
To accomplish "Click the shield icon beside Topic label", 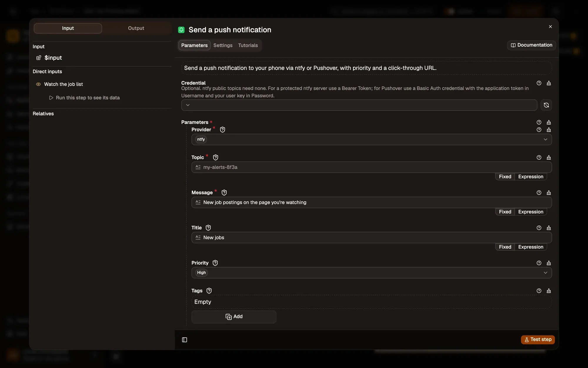I will pyautogui.click(x=216, y=158).
